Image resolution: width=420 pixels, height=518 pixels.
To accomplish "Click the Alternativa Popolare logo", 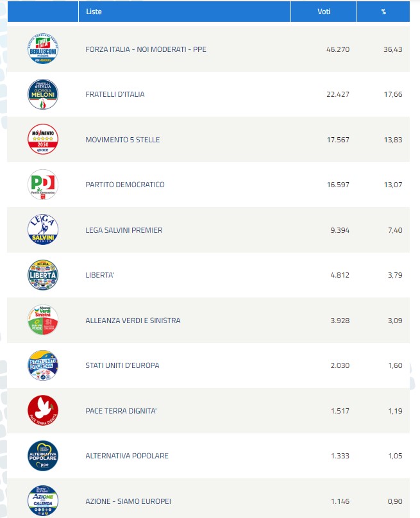I will point(43,456).
